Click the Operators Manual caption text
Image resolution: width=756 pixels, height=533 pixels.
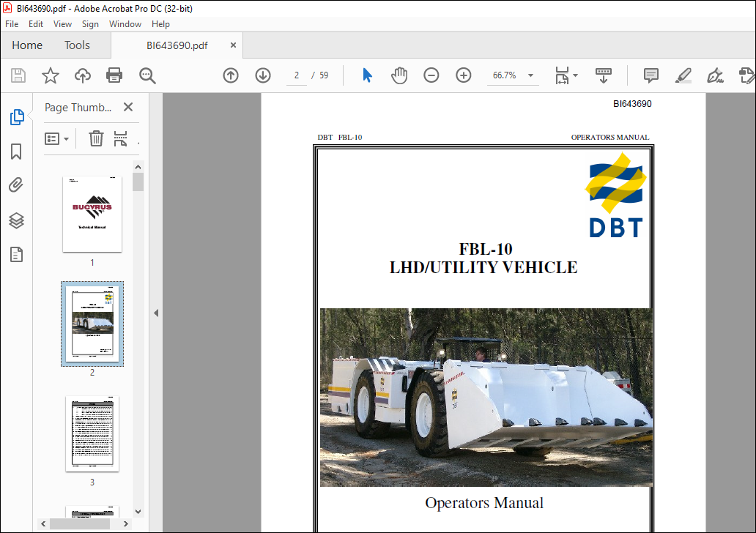[484, 503]
